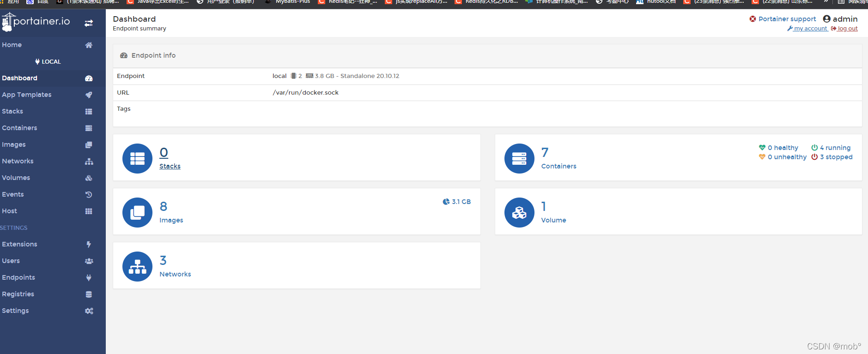Click the Containers label on dashboard card

click(559, 166)
